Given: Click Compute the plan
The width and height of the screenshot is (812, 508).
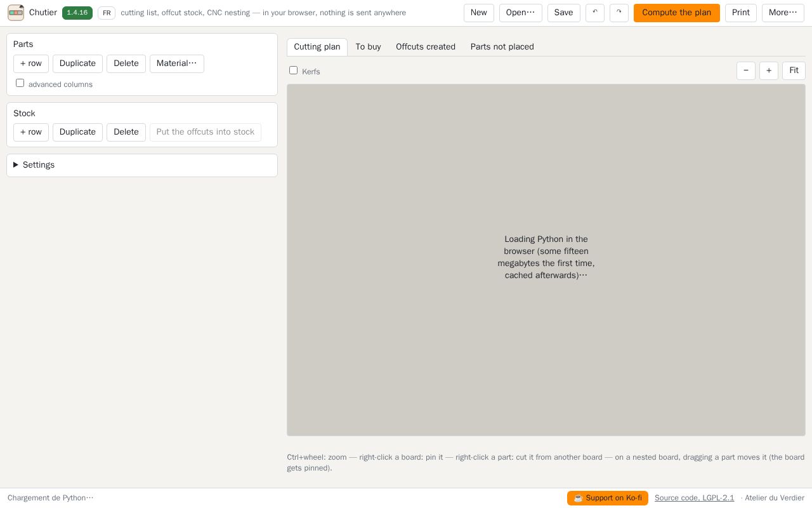Looking at the screenshot, I should [x=677, y=13].
